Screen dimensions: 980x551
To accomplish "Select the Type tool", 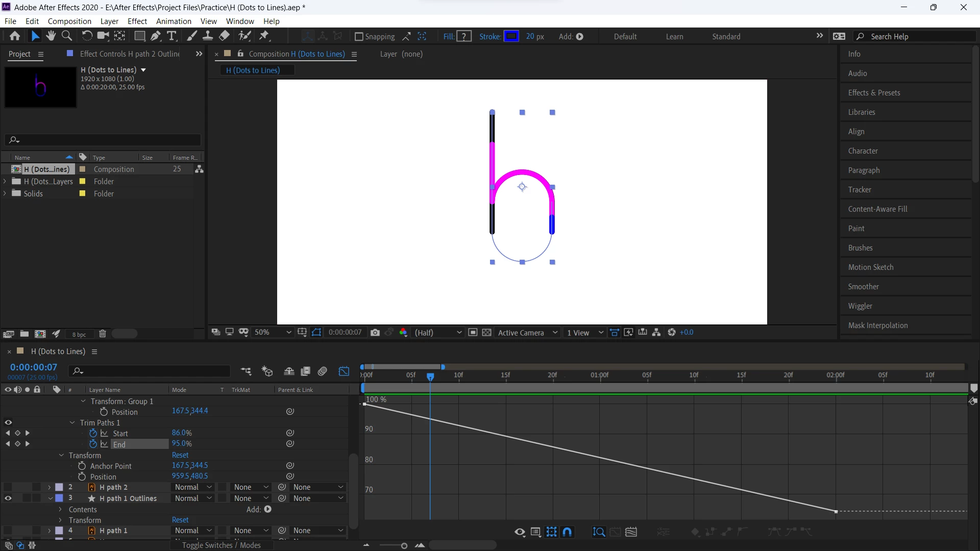I will coord(172,36).
